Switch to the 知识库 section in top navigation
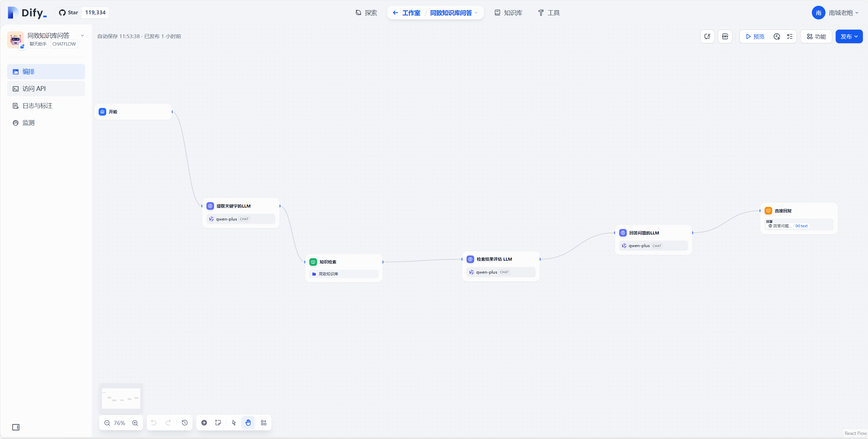 (x=508, y=13)
